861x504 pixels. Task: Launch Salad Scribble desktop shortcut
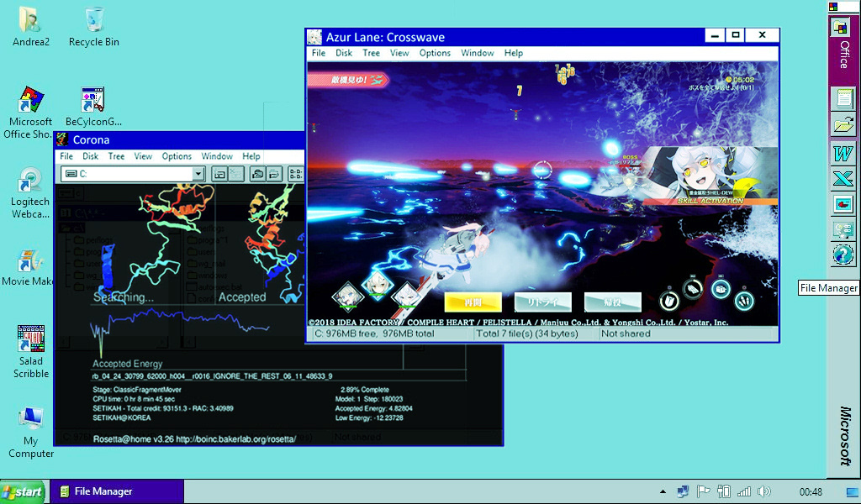(31, 351)
